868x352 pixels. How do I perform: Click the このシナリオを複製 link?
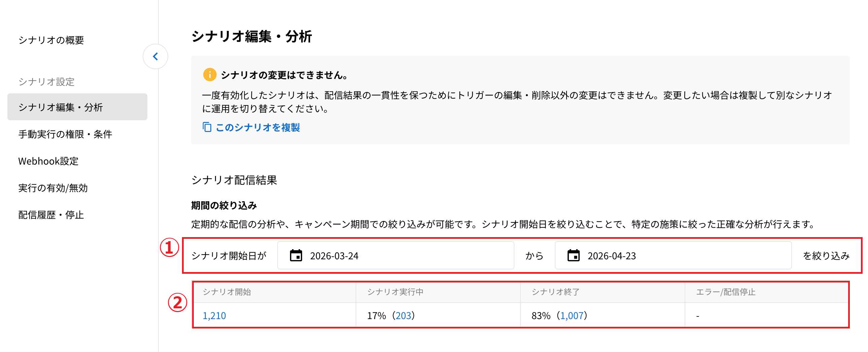258,127
